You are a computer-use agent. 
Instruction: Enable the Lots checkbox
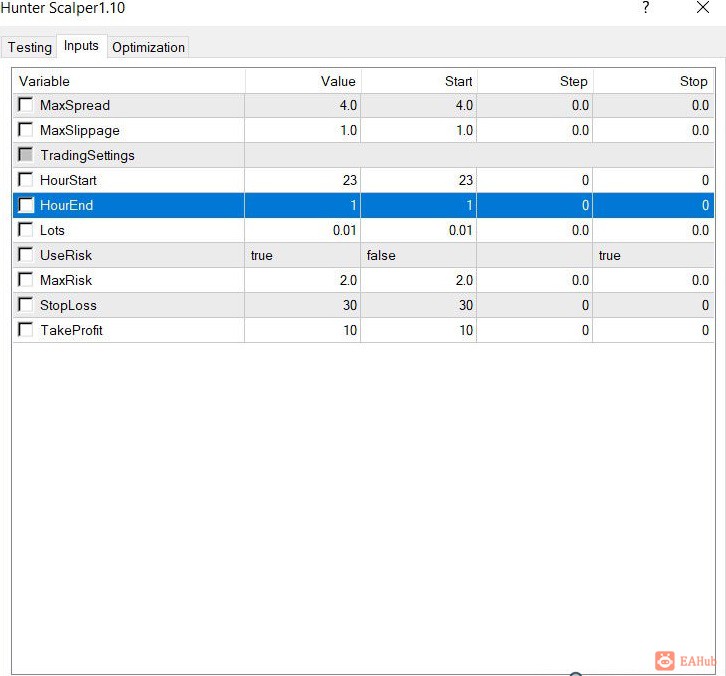point(25,230)
